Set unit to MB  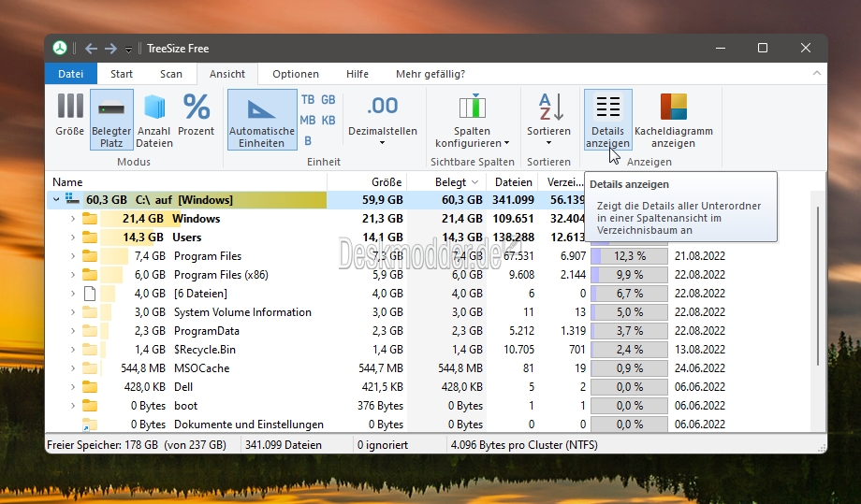[x=308, y=120]
